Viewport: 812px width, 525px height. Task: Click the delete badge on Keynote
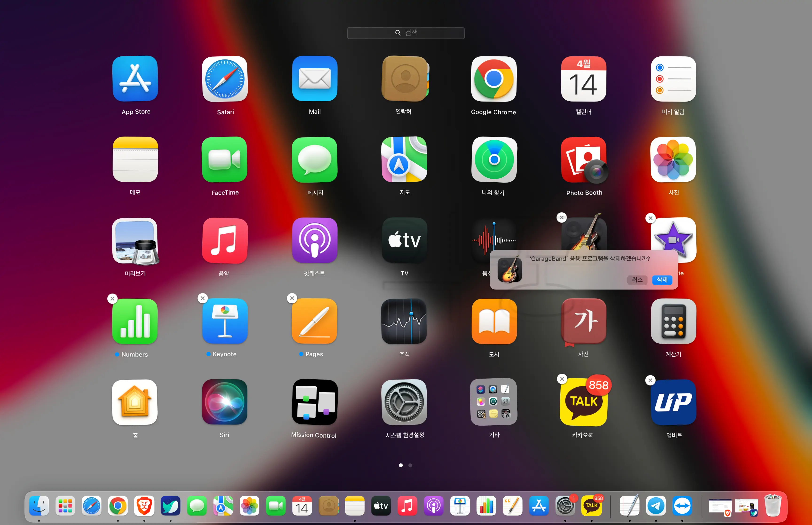203,298
